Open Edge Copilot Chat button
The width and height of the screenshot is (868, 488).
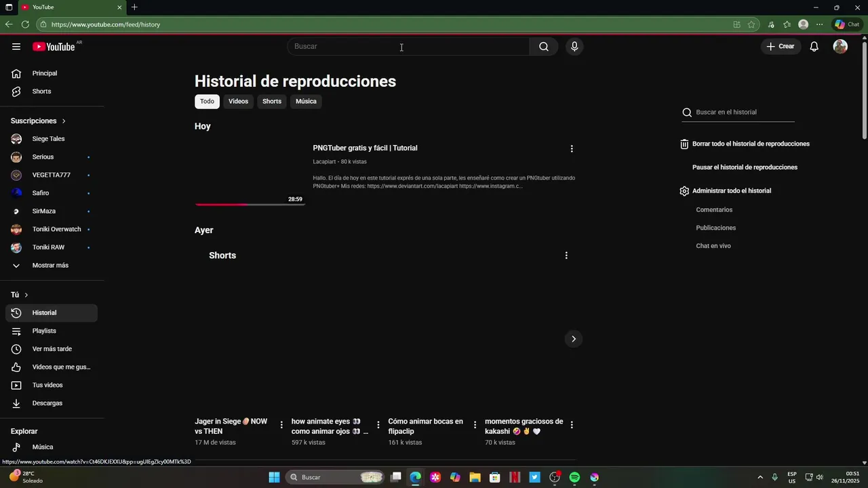pos(847,24)
